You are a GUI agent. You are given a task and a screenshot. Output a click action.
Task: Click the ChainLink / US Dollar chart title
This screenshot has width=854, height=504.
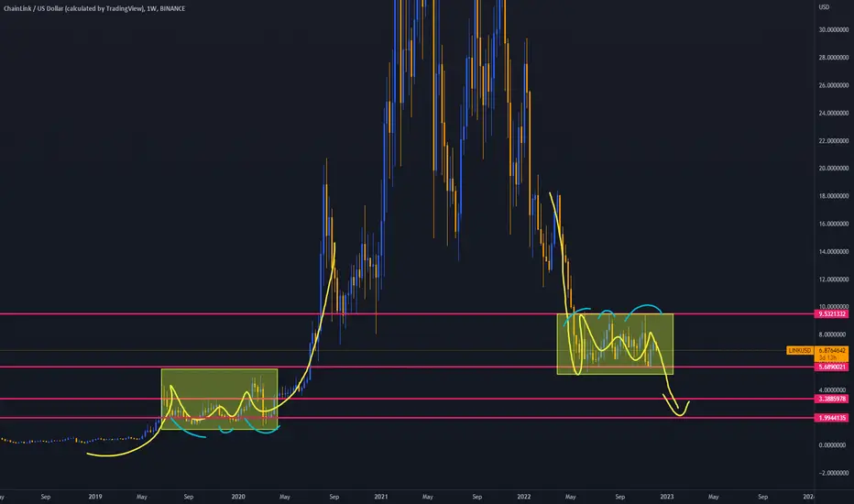(94, 9)
